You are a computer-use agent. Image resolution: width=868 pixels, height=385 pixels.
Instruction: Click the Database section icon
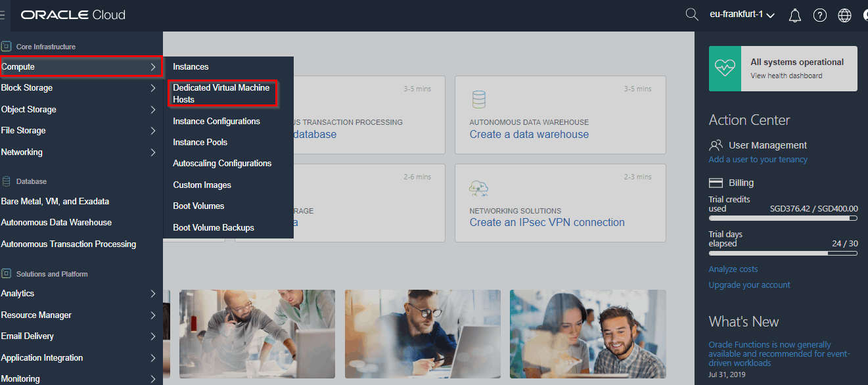7,181
